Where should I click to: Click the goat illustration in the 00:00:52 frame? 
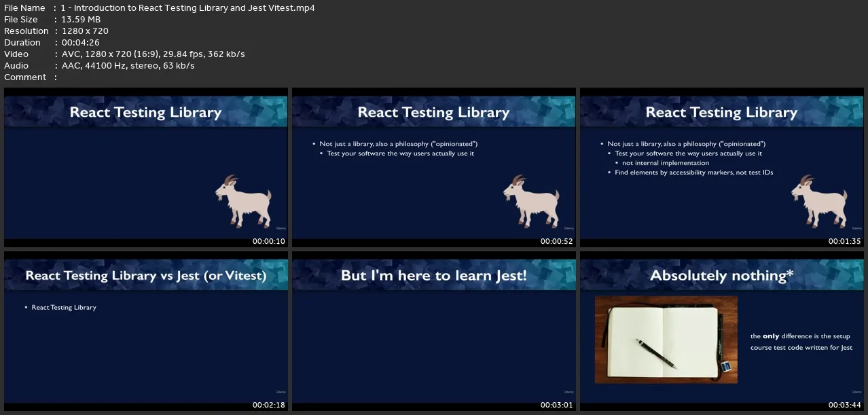point(532,200)
